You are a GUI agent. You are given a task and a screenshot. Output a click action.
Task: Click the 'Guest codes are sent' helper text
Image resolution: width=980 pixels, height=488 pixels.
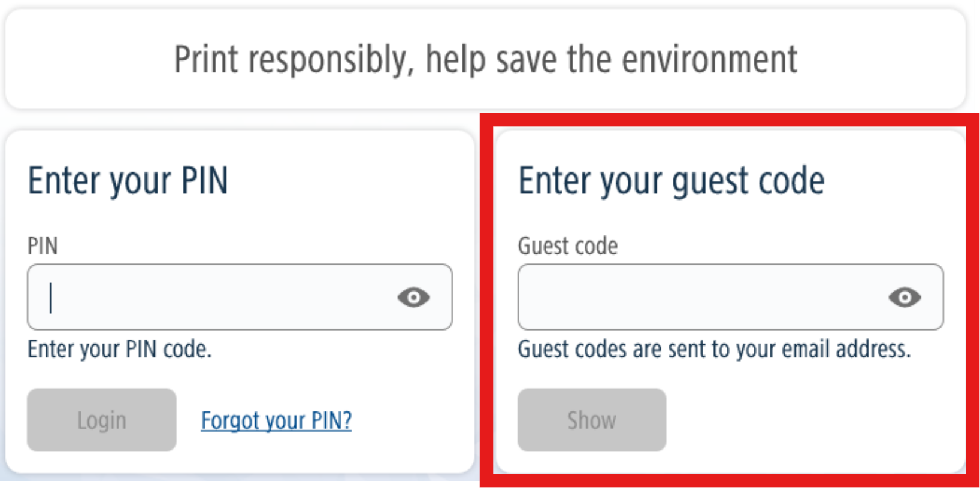coord(713,349)
